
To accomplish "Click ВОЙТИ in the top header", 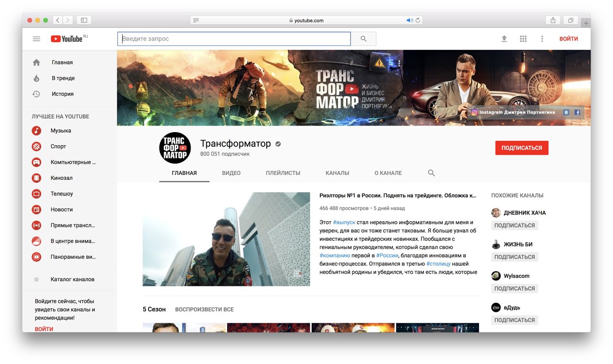I will 568,39.
